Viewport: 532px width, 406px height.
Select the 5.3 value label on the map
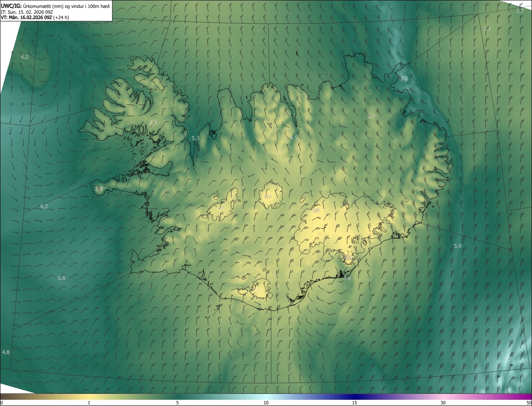click(x=195, y=138)
